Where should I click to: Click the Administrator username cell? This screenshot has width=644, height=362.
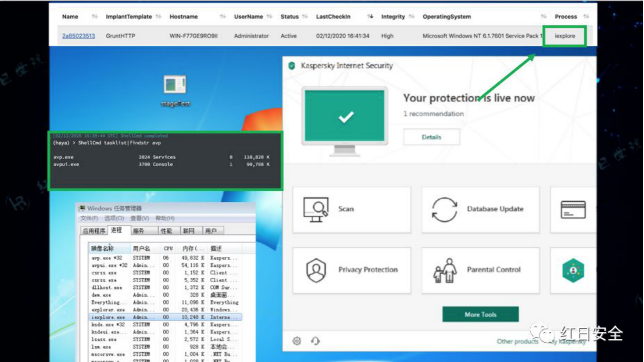[251, 36]
